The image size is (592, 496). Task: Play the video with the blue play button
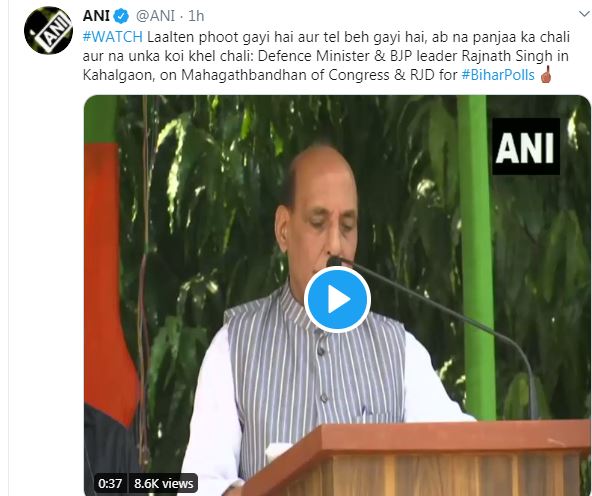[x=337, y=299]
